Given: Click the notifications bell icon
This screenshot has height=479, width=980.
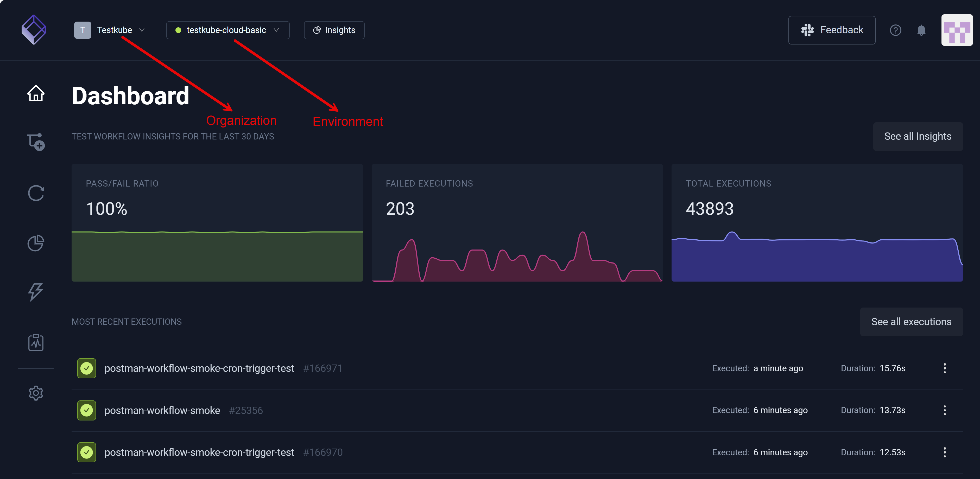Looking at the screenshot, I should coord(921,30).
